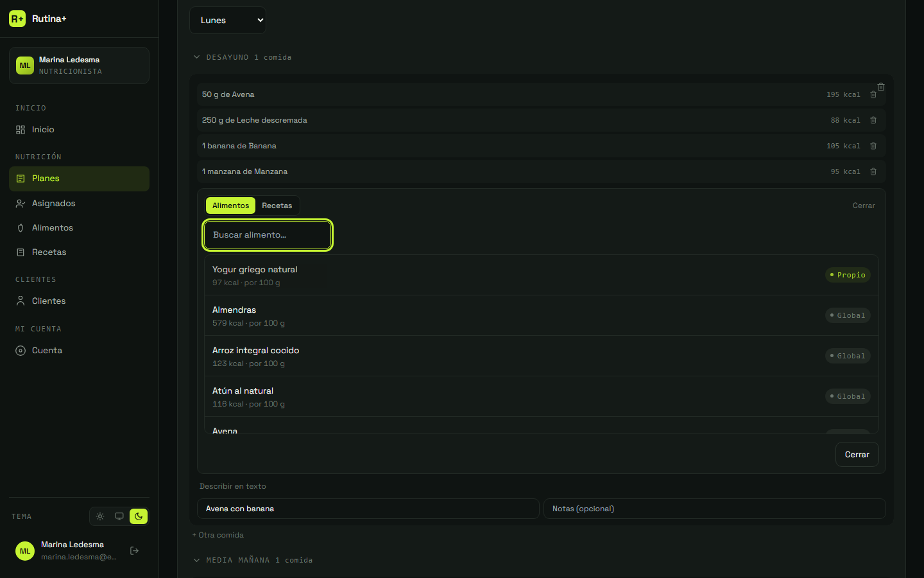This screenshot has width=924, height=578.
Task: Open the Lunes day dropdown
Action: coord(228,20)
